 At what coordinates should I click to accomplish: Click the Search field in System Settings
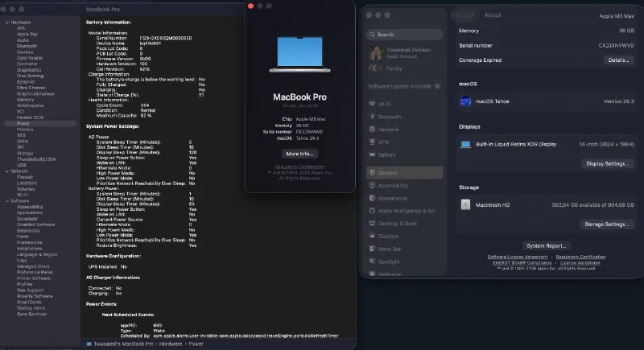click(x=405, y=35)
